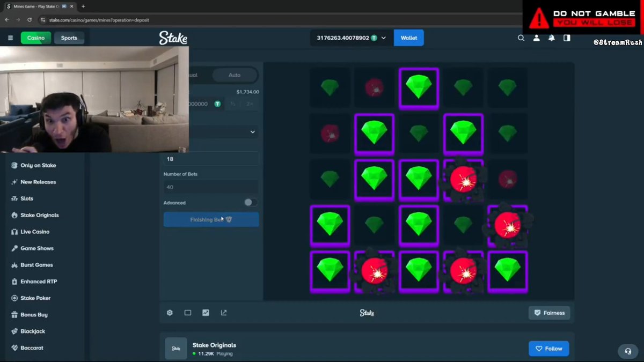Image resolution: width=644 pixels, height=362 pixels.
Task: Open a new browser tab
Action: point(83,6)
